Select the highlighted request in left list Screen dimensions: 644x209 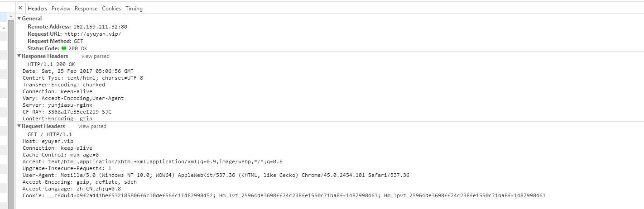tap(4, 18)
